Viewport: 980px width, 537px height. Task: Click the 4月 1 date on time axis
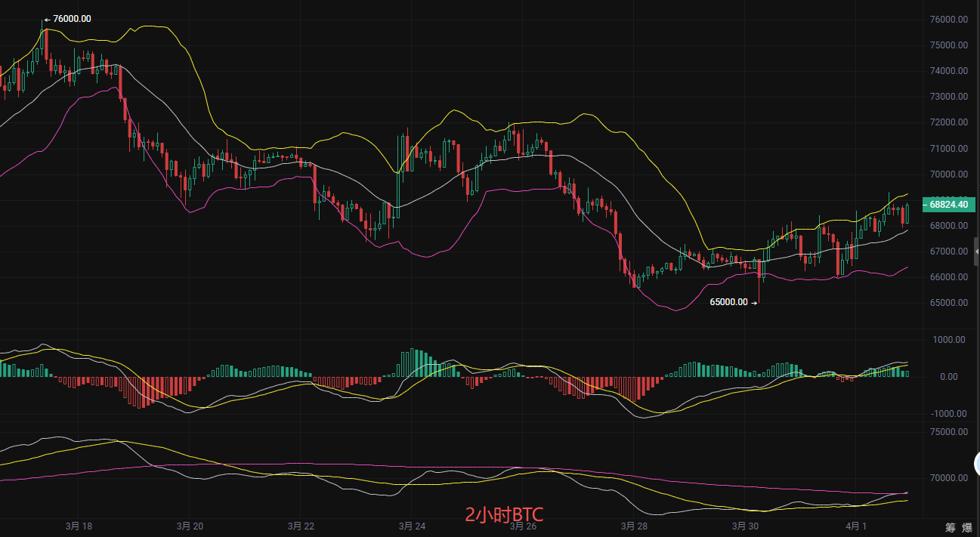pos(856,526)
